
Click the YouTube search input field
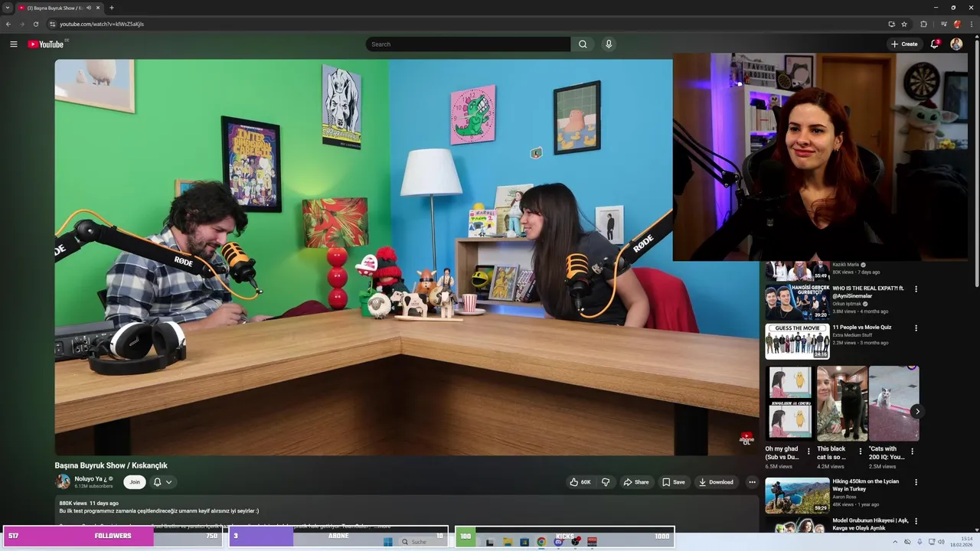coord(468,44)
